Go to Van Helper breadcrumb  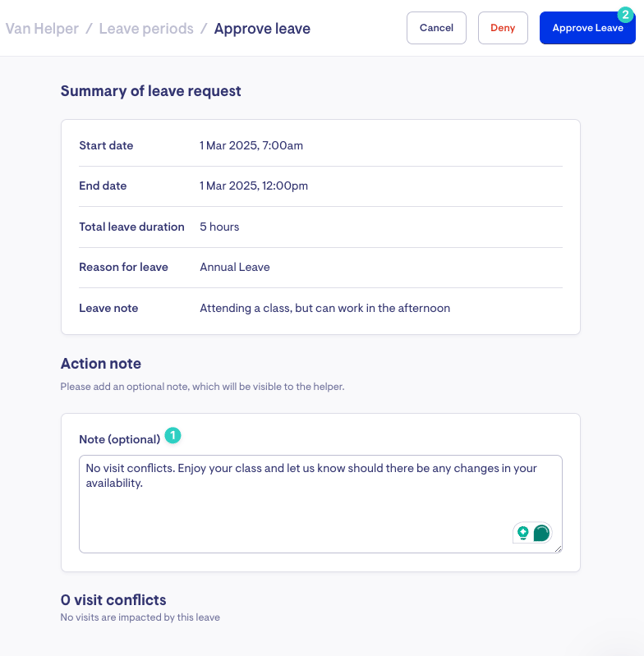[42, 29]
